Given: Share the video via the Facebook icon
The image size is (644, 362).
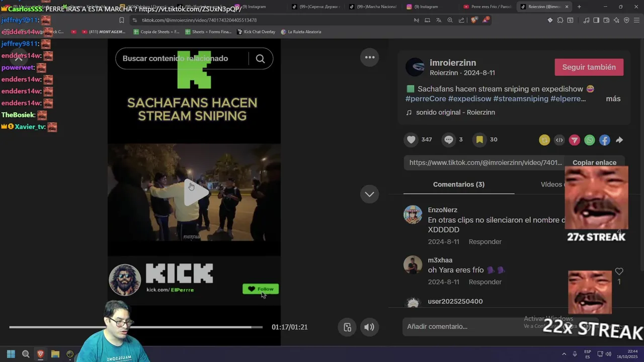Looking at the screenshot, I should click(x=604, y=140).
